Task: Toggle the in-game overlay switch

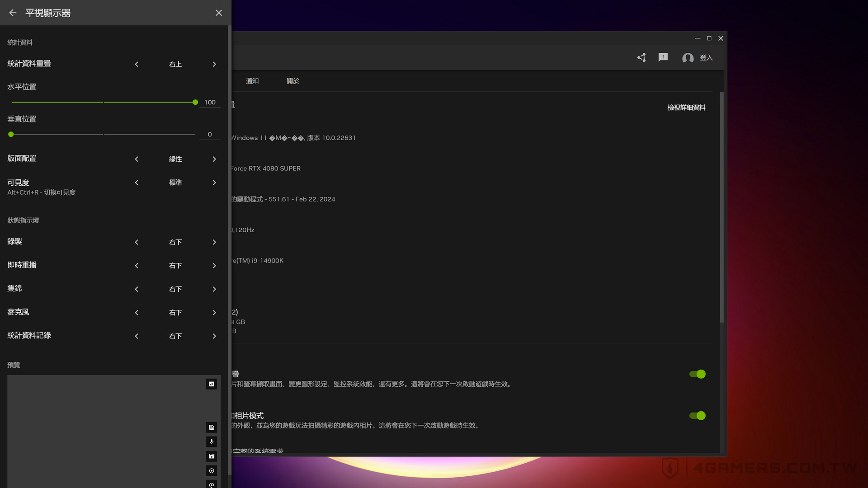Action: pos(697,374)
